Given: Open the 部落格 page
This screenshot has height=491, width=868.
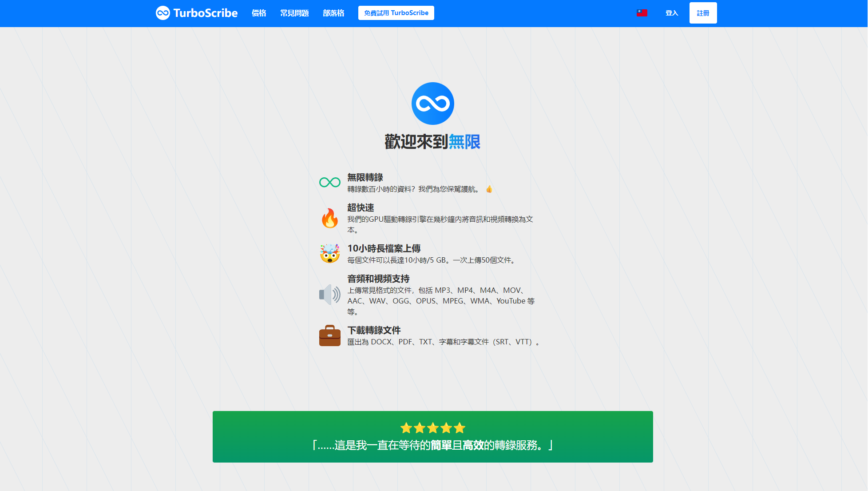Looking at the screenshot, I should coord(333,13).
